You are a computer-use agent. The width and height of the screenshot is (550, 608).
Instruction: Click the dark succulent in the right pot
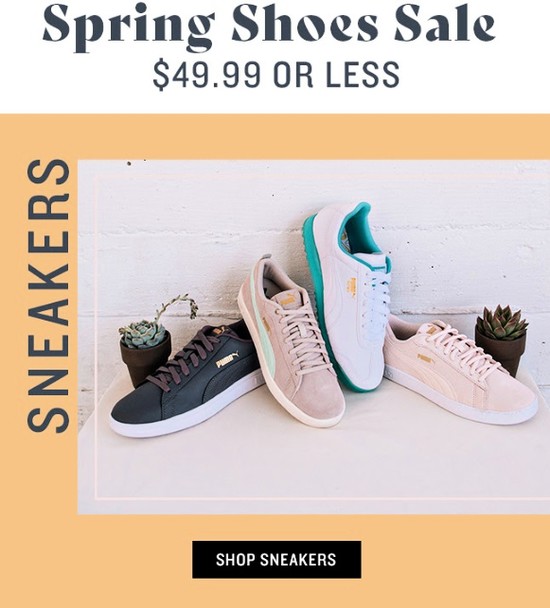(x=502, y=323)
